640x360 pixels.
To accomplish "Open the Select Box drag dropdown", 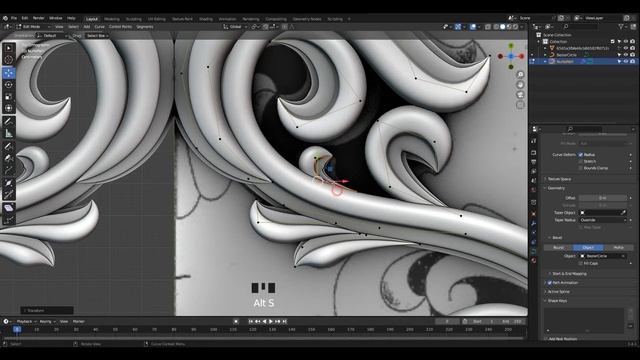I will click(x=98, y=36).
